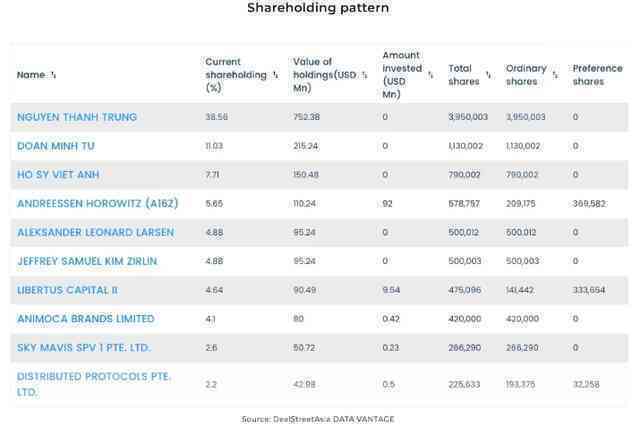Select total shares value 500,003
The height and width of the screenshot is (427, 640).
click(465, 261)
